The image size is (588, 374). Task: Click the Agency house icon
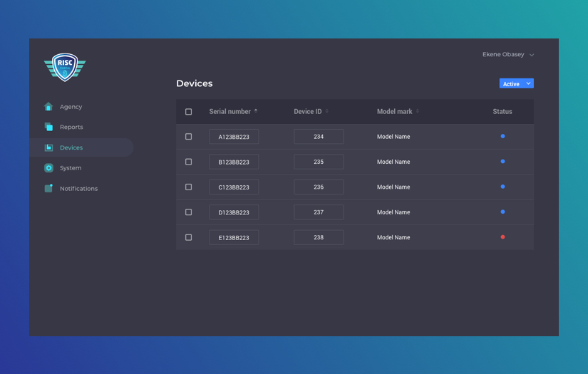48,106
